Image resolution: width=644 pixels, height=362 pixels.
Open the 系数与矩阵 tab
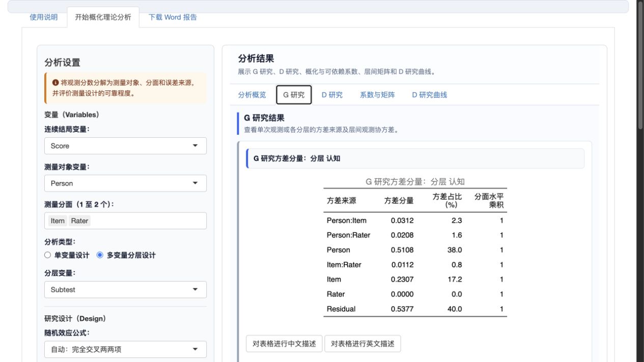[377, 95]
